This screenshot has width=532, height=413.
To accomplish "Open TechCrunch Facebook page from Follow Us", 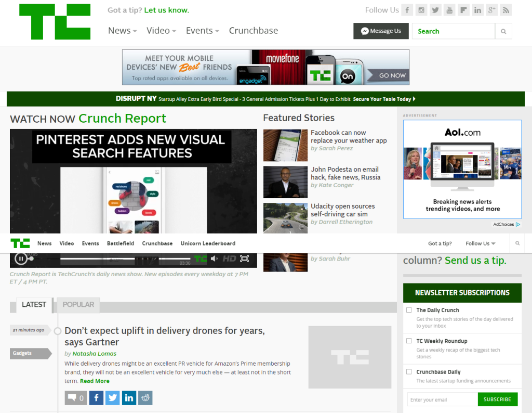I will [407, 10].
